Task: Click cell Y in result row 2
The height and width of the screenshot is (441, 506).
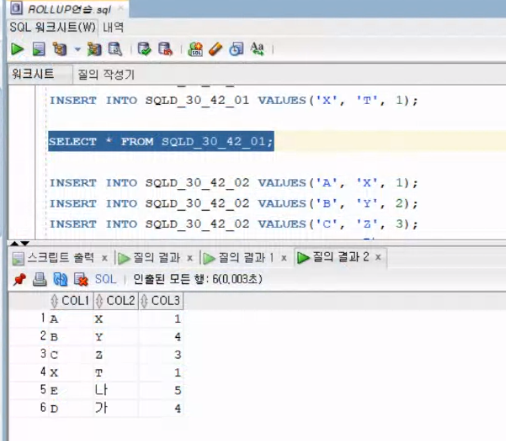Action: pyautogui.click(x=116, y=337)
